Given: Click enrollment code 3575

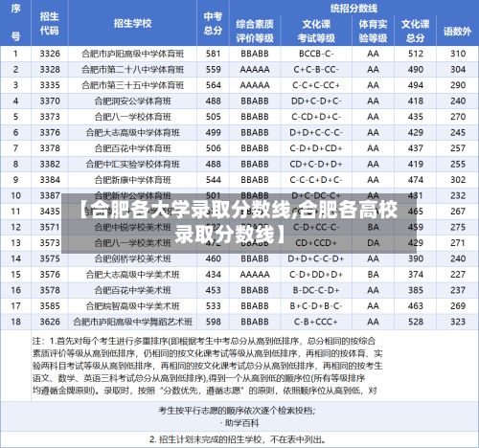Looking at the screenshot, I should coord(50,258).
